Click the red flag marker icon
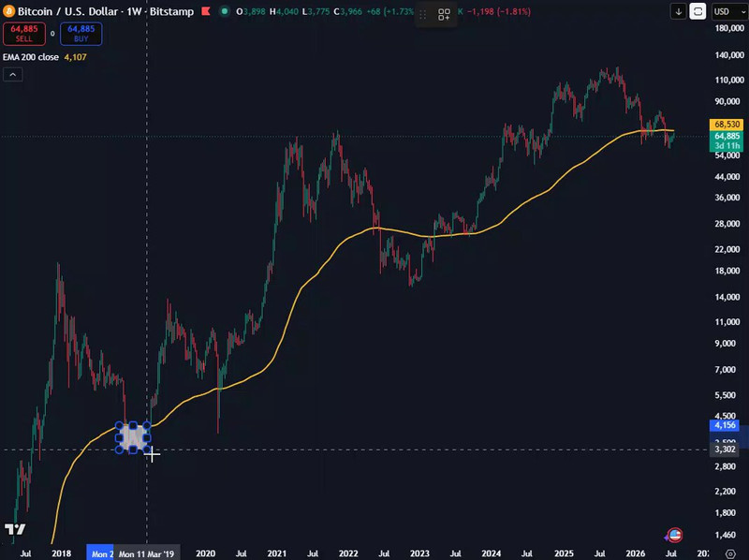749x560 pixels. point(206,11)
